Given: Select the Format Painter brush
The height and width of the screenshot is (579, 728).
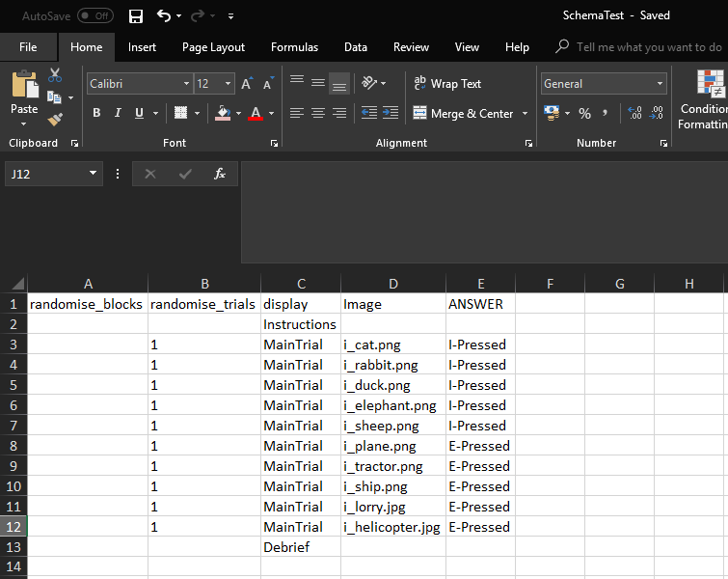Looking at the screenshot, I should tap(55, 119).
